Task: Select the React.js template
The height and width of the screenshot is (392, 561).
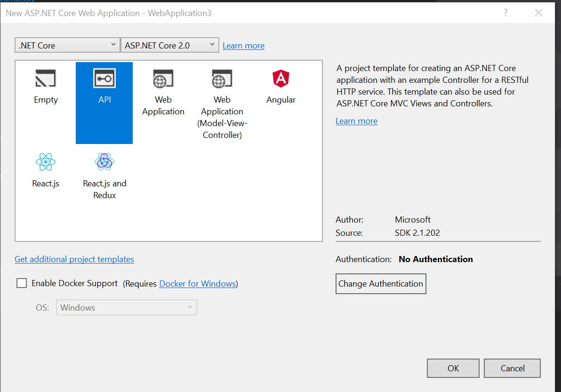Action: point(46,167)
